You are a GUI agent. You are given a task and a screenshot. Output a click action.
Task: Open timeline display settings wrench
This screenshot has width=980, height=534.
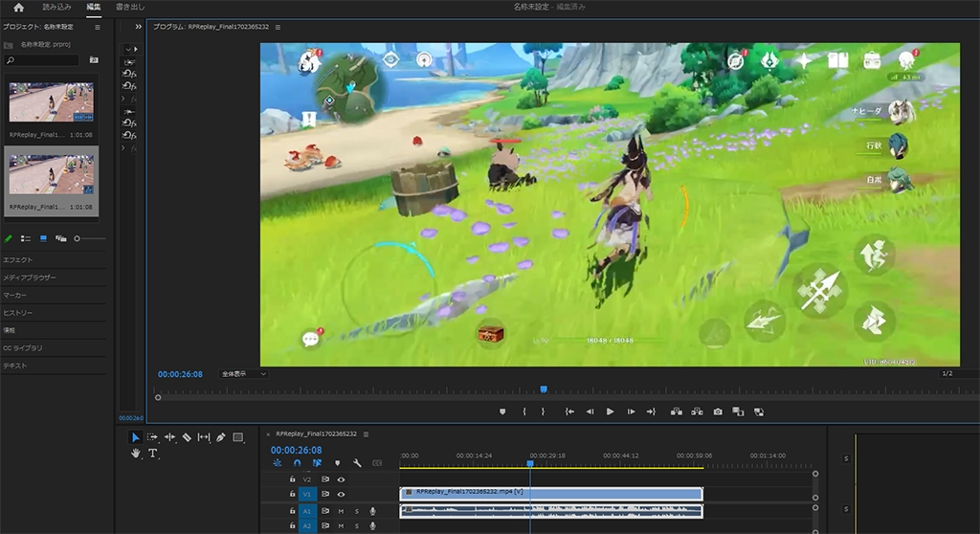click(357, 463)
